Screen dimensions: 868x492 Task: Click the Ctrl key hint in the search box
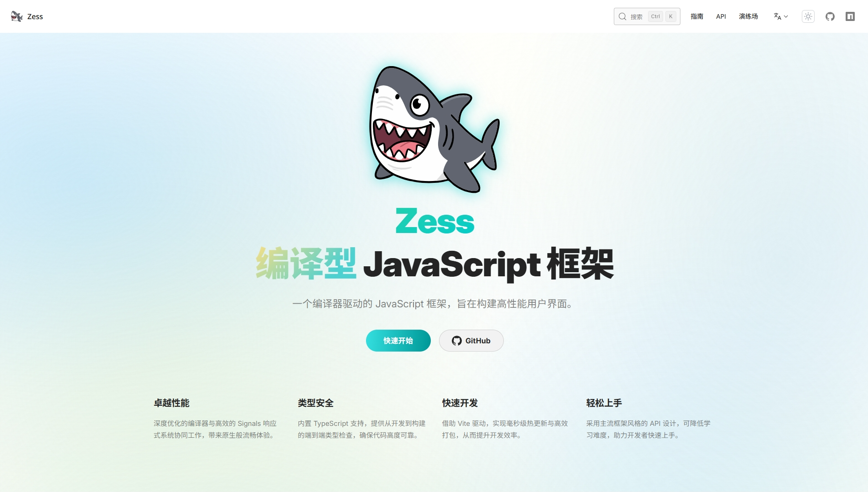(x=655, y=16)
